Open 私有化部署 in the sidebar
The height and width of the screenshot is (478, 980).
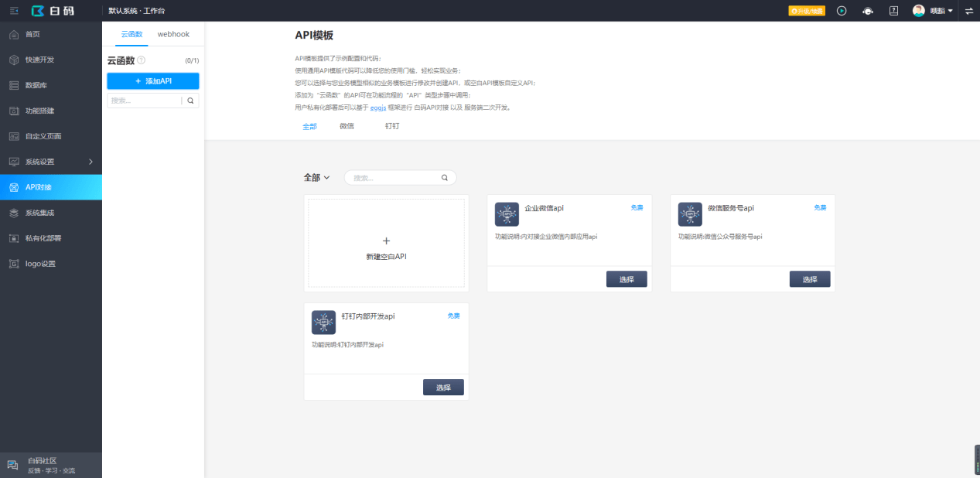(51, 238)
